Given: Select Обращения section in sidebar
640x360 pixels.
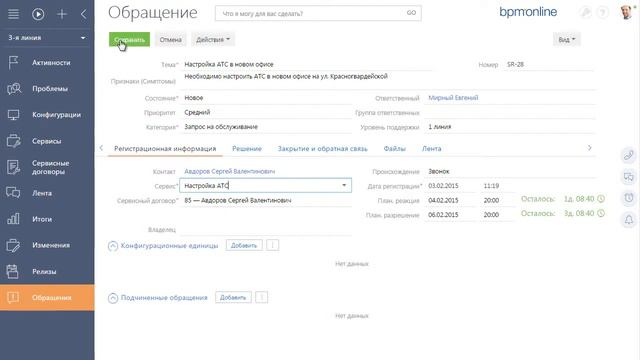Looking at the screenshot, I should click(47, 298).
